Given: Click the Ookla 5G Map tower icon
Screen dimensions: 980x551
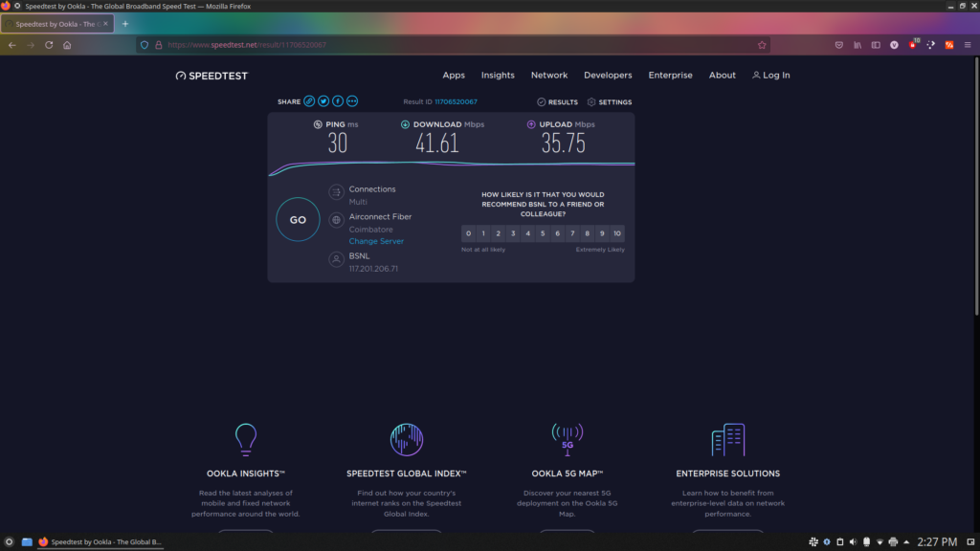Looking at the screenshot, I should tap(567, 439).
